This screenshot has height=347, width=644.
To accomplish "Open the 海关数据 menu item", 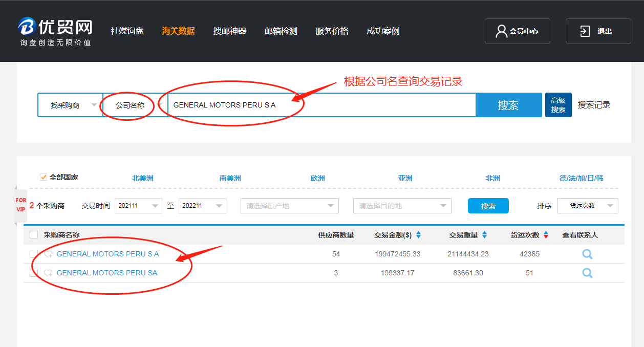I will click(178, 31).
